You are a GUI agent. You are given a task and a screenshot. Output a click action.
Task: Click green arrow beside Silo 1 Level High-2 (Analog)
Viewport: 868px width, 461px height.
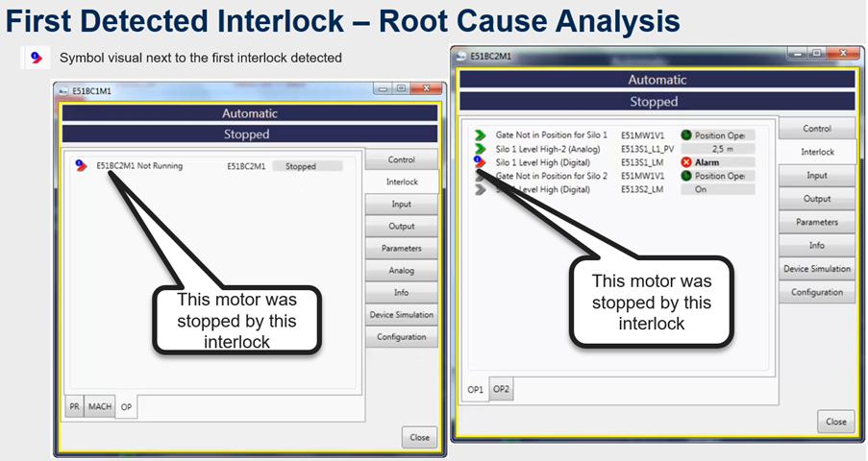480,149
